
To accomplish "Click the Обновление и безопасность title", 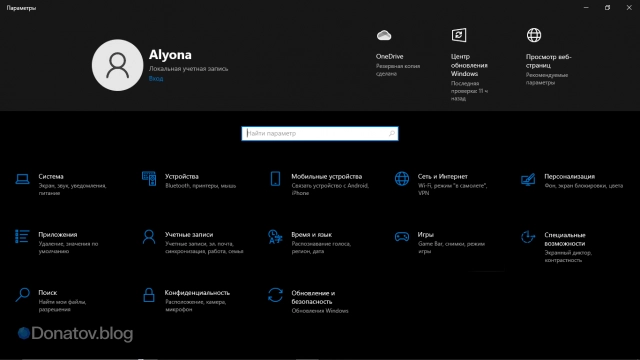I will [313, 297].
